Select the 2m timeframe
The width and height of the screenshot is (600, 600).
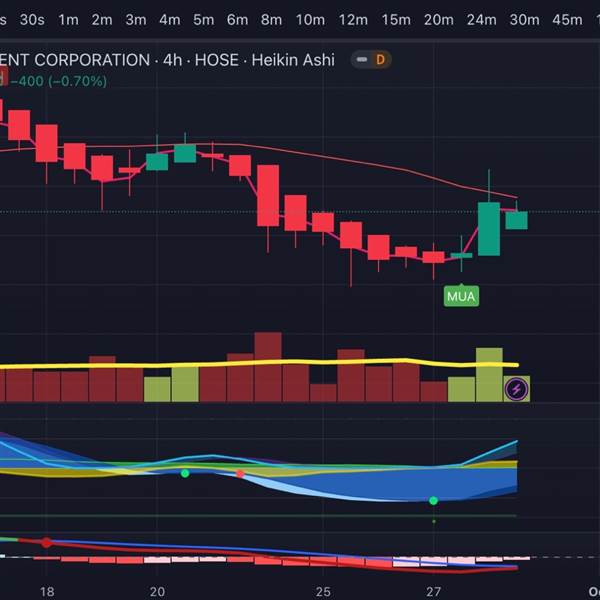(102, 20)
